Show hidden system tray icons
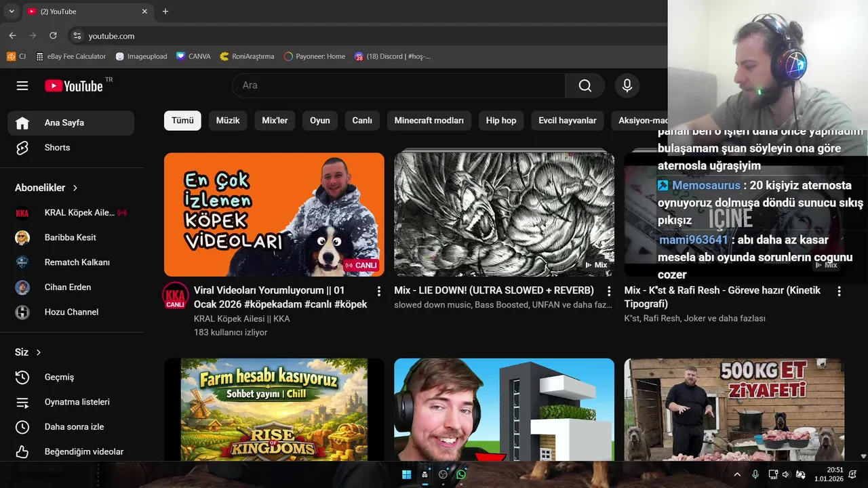The image size is (868, 488). pos(737,474)
